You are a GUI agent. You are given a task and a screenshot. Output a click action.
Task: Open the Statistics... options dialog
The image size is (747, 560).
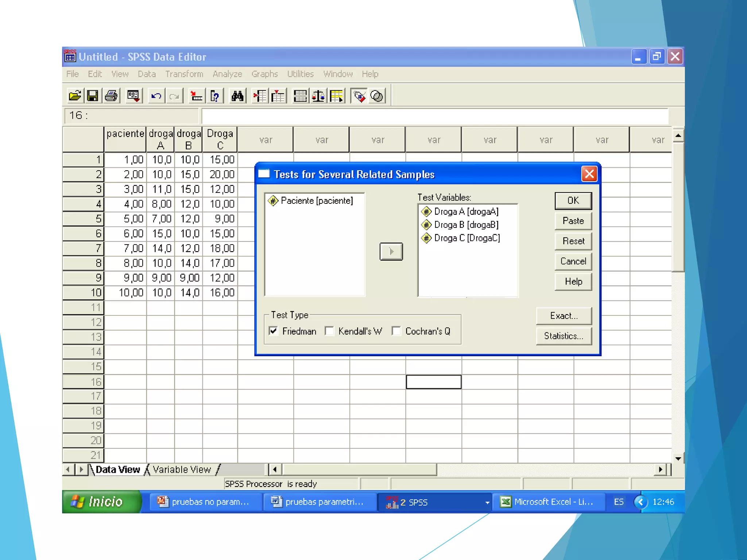tap(564, 336)
